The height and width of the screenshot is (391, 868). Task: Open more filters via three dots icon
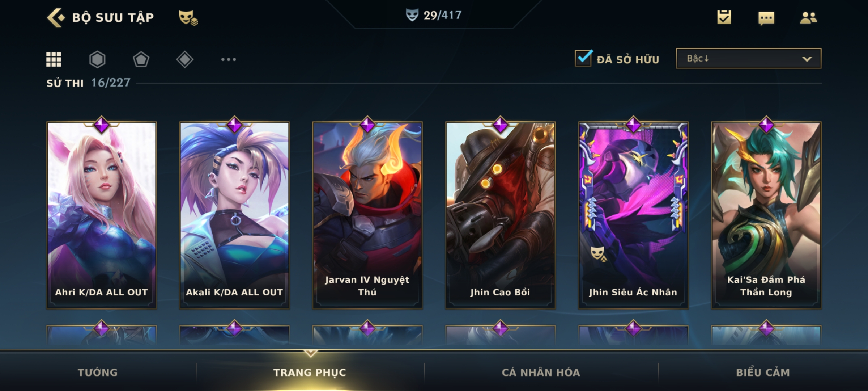click(x=229, y=59)
